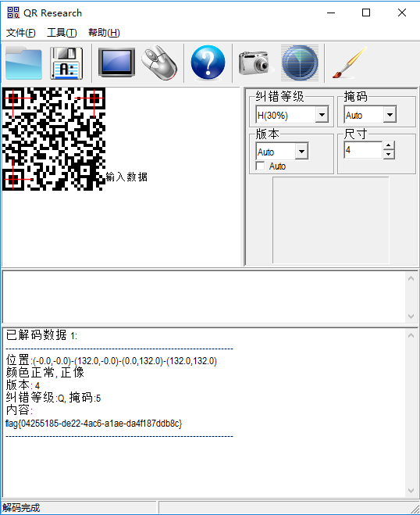Open the 文件(F) menu
This screenshot has width=420, height=515.
[x=20, y=33]
